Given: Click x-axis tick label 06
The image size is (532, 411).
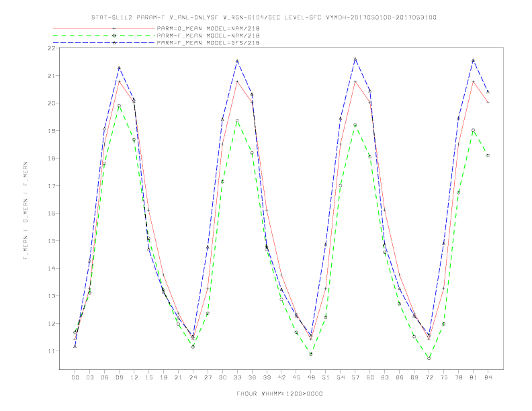Looking at the screenshot, I should tap(105, 377).
